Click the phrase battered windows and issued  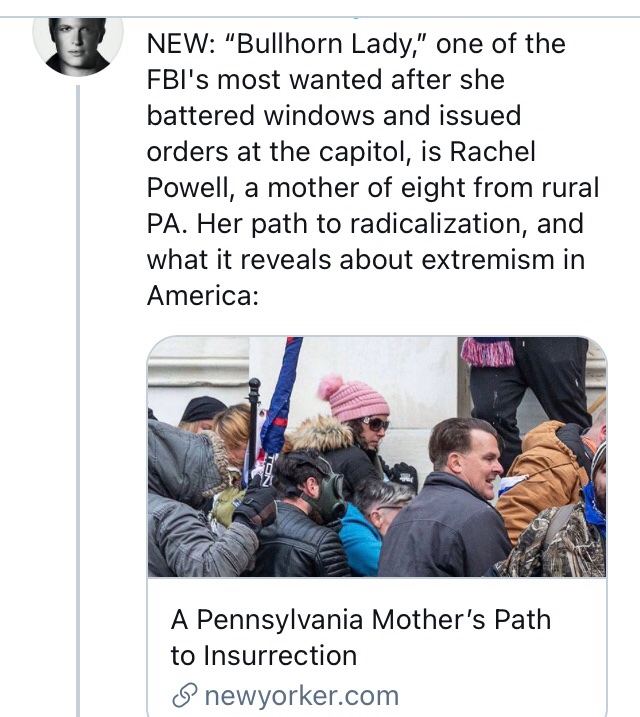[x=334, y=116]
